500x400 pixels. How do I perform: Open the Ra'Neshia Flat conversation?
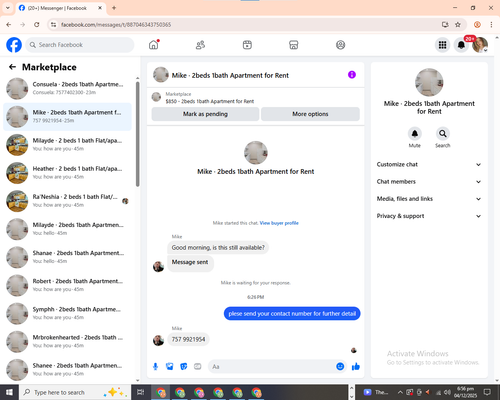(67, 201)
